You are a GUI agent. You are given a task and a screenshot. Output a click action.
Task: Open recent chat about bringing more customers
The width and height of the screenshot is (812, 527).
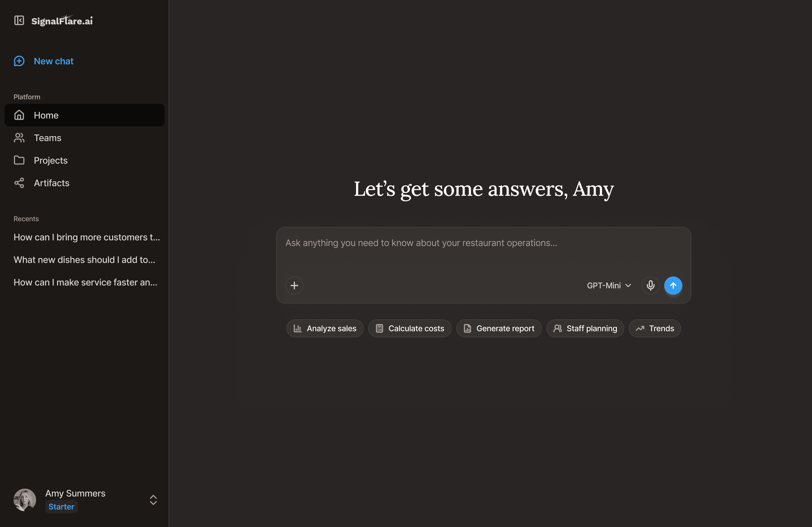(x=87, y=237)
